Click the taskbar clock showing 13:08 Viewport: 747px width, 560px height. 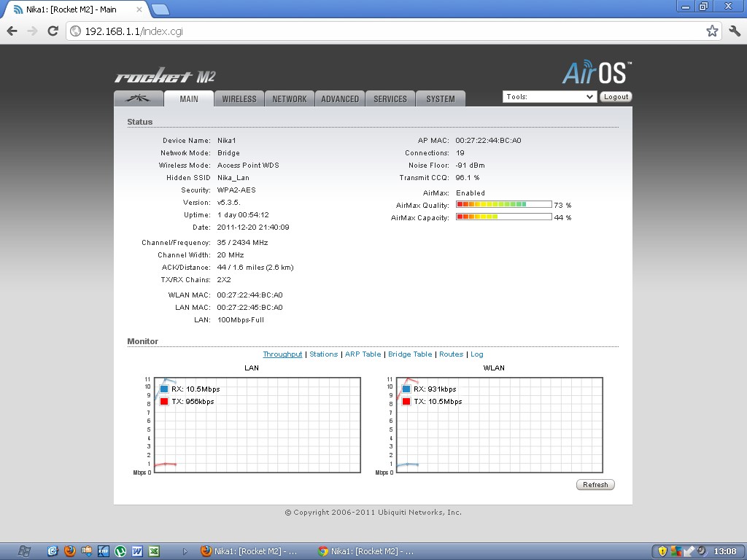click(725, 551)
